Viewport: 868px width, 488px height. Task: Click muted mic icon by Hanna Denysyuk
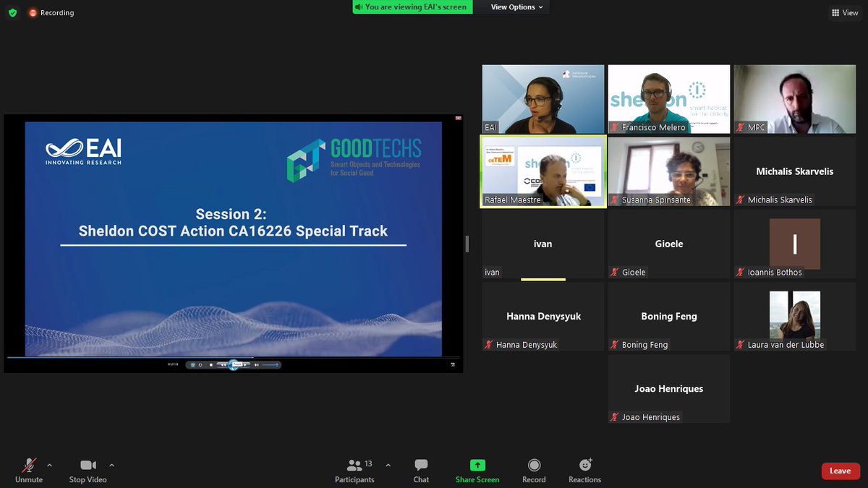[x=489, y=344]
